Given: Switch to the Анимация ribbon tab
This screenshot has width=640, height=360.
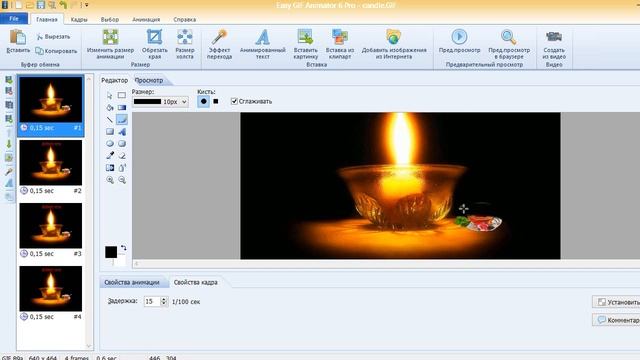Looking at the screenshot, I should [146, 19].
